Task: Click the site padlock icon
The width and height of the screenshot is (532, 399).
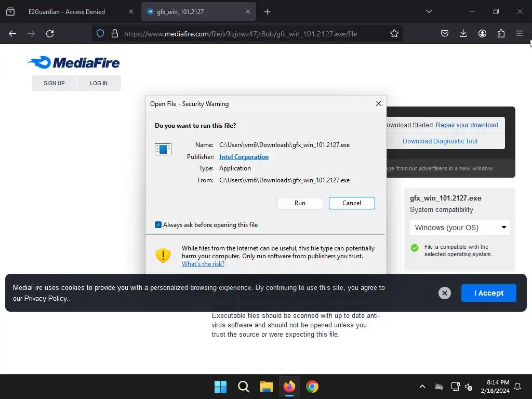Action: point(115,34)
